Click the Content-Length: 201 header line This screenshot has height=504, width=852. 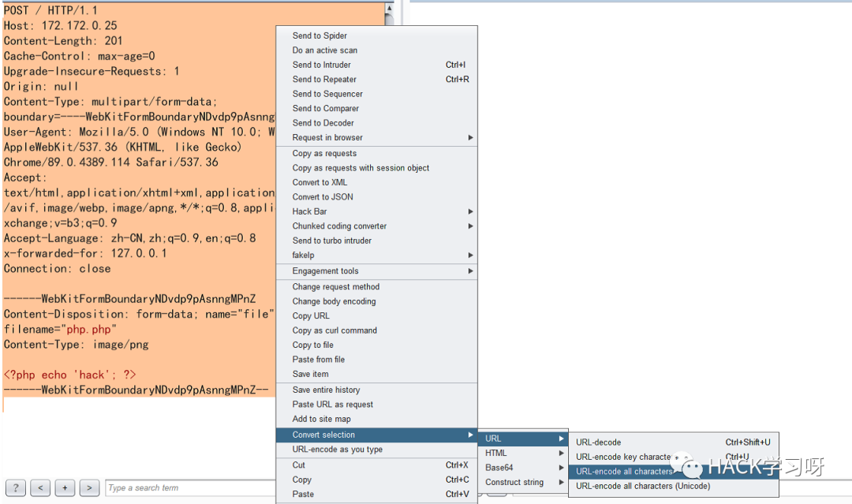[x=63, y=41]
